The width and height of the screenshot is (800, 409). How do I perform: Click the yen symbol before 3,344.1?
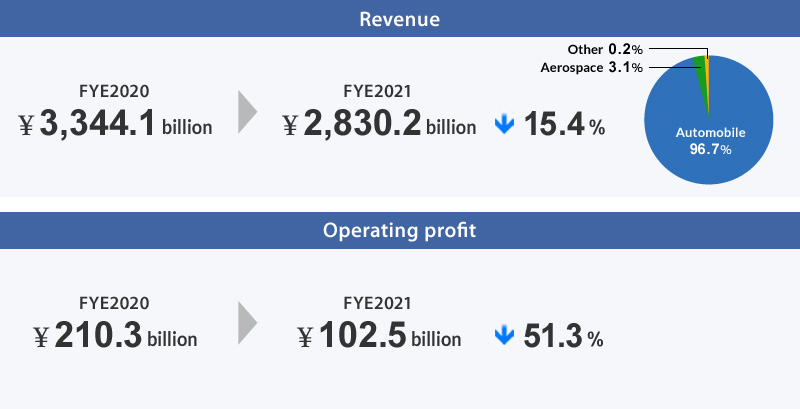[x=26, y=125]
